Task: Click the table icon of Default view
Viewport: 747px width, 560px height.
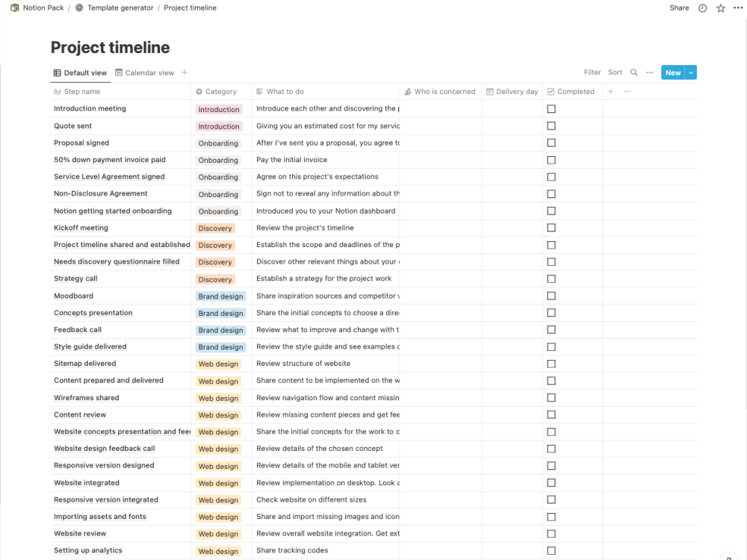Action: [x=58, y=73]
